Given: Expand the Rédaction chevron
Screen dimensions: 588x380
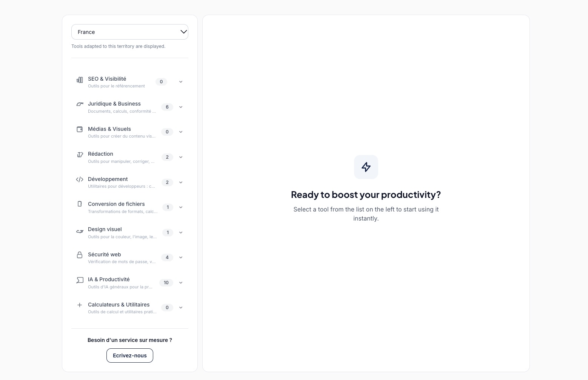Looking at the screenshot, I should coord(181,157).
